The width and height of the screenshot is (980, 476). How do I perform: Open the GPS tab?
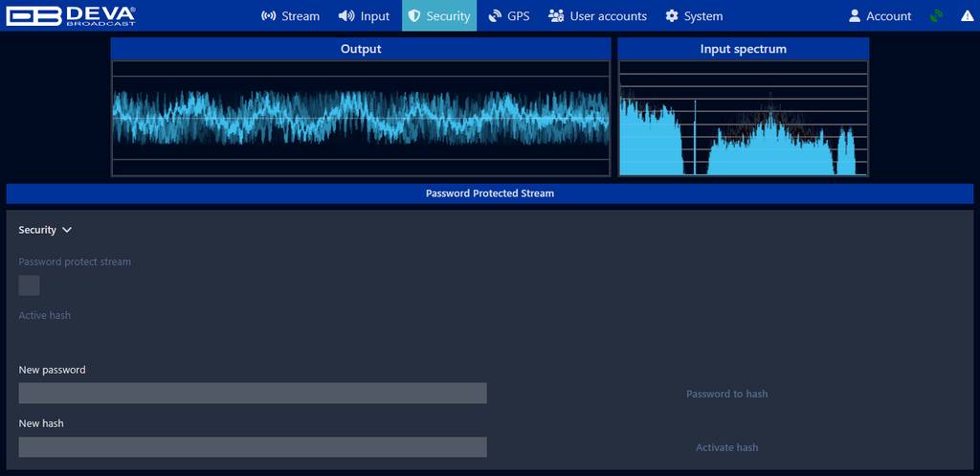point(509,15)
